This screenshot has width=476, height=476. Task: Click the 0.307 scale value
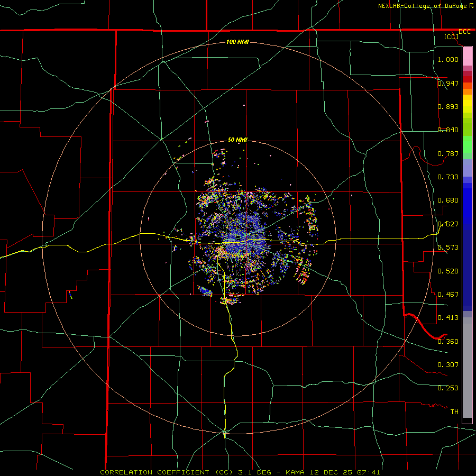pos(448,365)
